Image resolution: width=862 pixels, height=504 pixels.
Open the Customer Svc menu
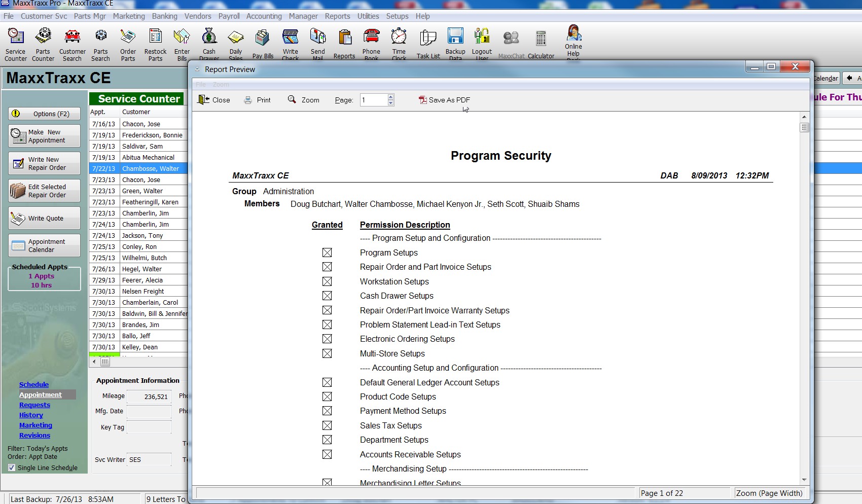coord(44,16)
